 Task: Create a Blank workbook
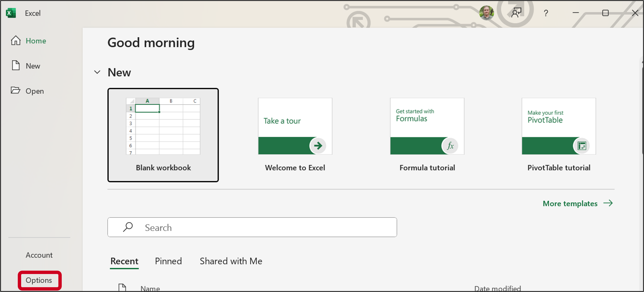click(x=163, y=135)
